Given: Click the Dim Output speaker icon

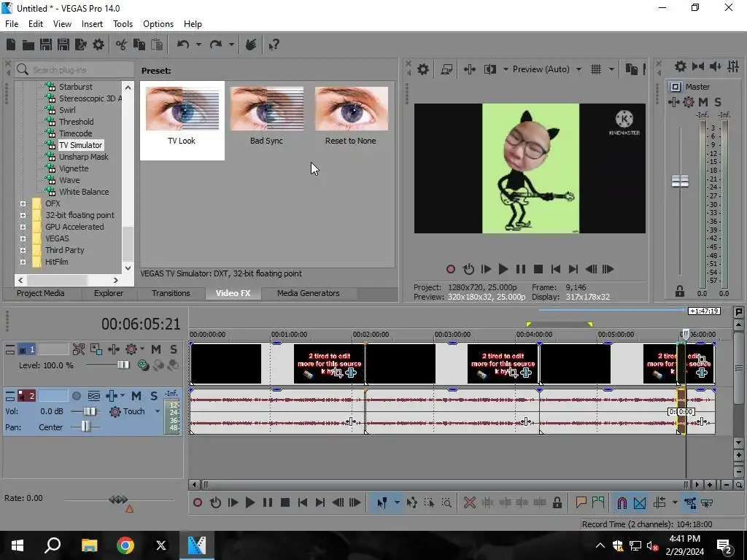Looking at the screenshot, I should coord(715,66).
